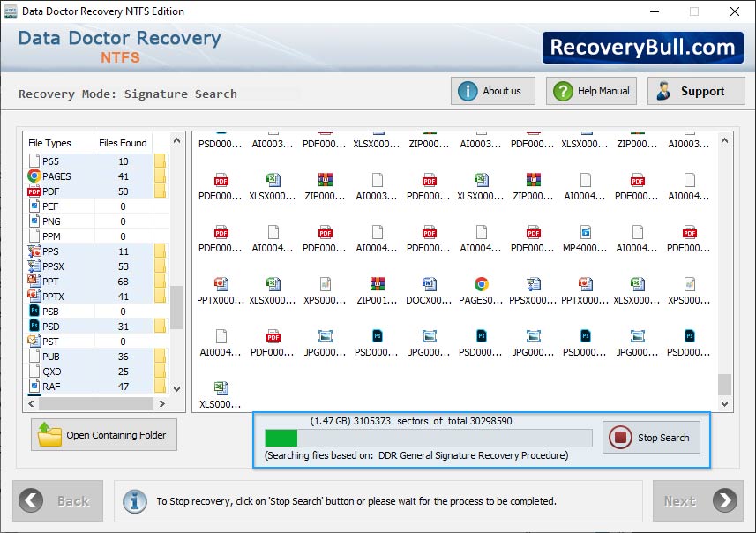Select the MP4000... video file thumbnail
756x533 pixels.
pos(585,239)
